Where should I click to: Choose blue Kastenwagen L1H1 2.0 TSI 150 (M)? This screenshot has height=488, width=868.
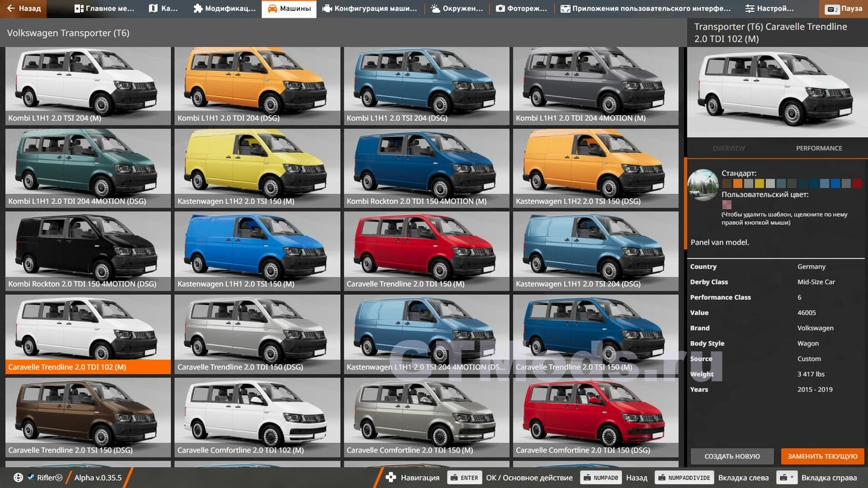257,251
